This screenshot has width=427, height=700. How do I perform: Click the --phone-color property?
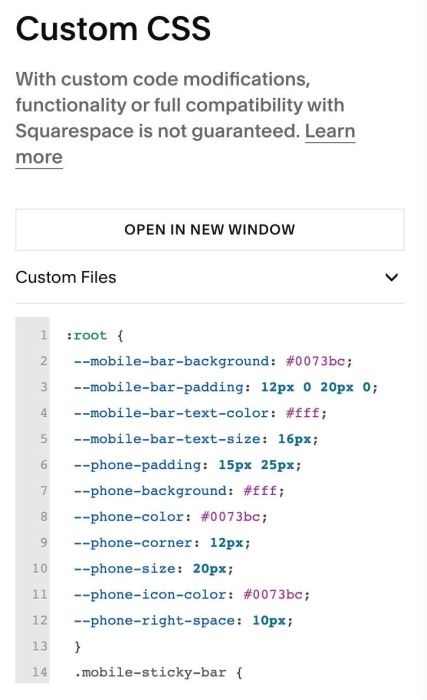129,517
